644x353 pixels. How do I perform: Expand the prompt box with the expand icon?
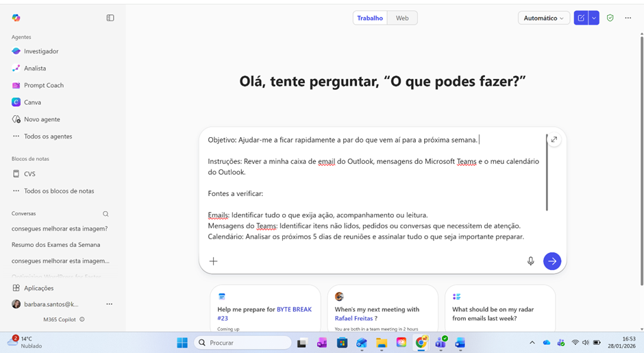[x=554, y=140]
